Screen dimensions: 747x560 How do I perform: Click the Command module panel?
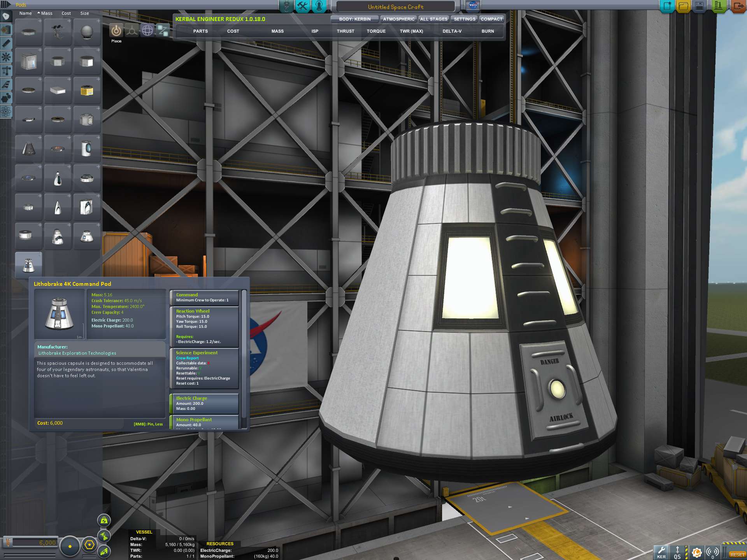(x=204, y=297)
